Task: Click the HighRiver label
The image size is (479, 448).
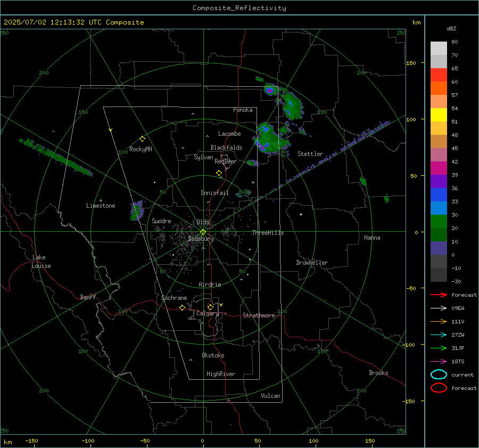Action: click(221, 374)
